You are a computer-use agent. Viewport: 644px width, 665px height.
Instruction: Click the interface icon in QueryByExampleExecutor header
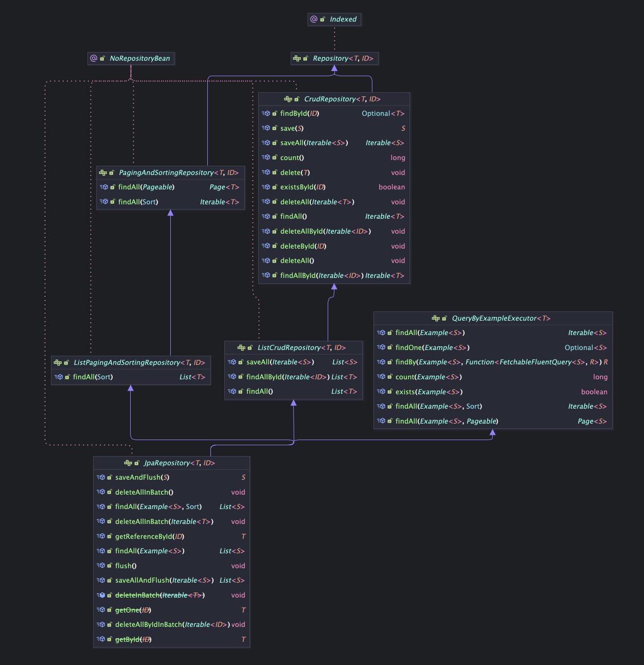tap(436, 318)
